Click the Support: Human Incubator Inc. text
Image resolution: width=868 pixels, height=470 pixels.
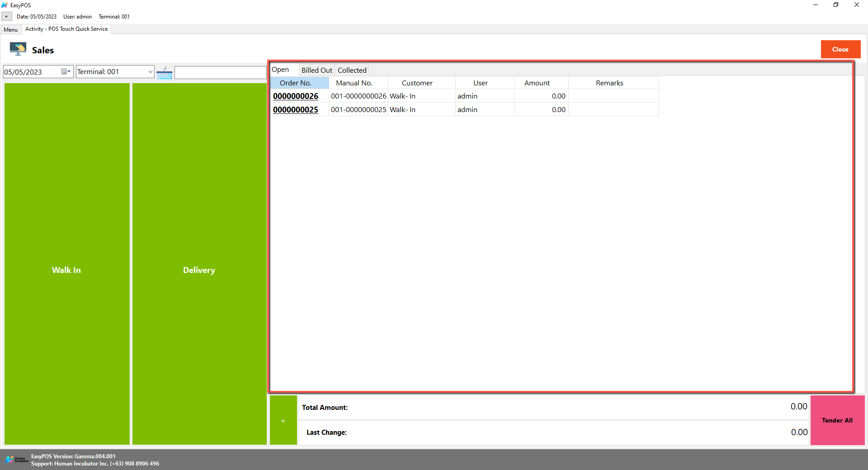[95, 464]
